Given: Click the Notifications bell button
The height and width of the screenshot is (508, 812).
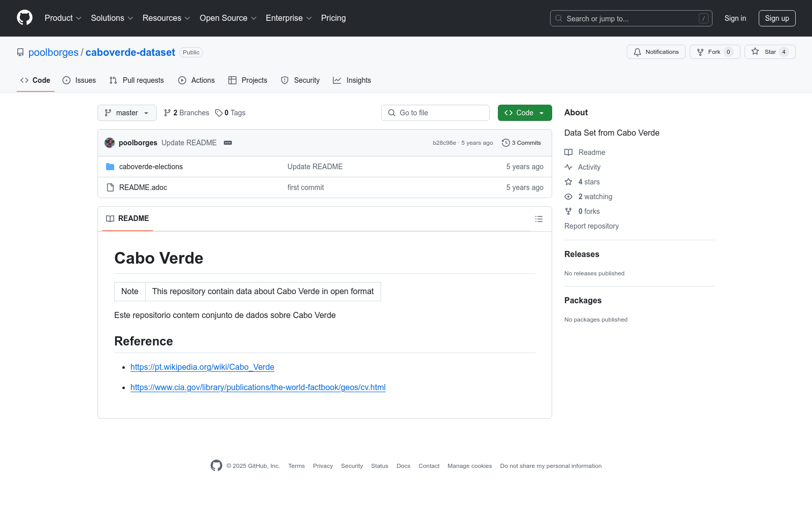Looking at the screenshot, I should click(656, 52).
